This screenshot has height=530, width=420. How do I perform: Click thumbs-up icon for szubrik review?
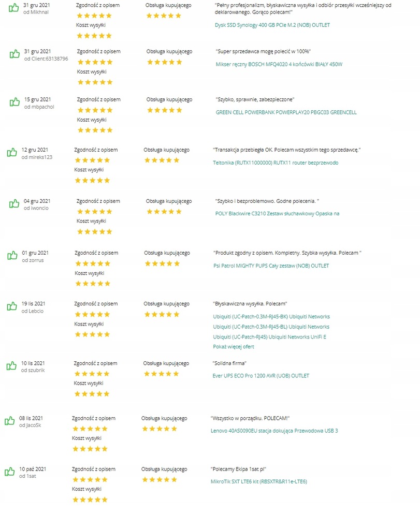click(x=11, y=366)
